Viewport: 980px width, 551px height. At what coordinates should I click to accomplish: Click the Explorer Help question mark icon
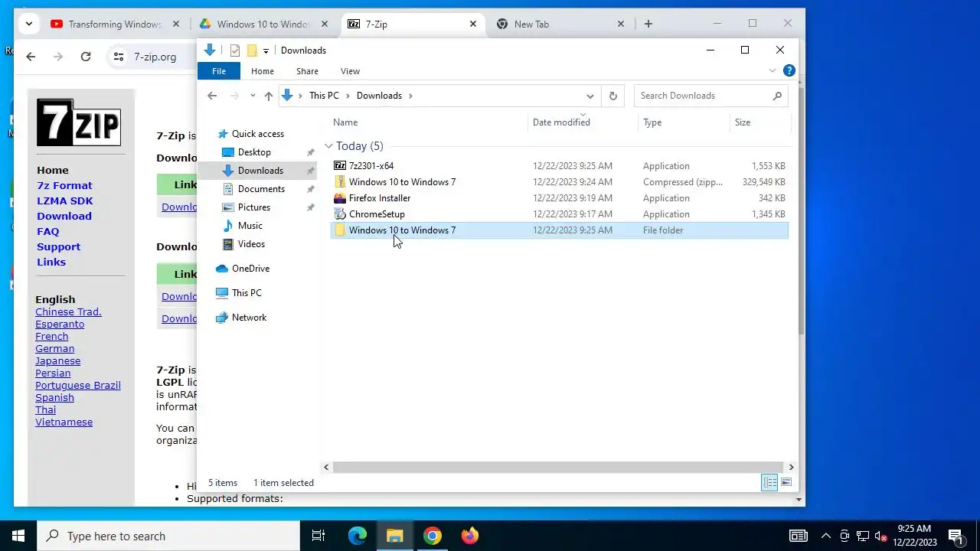click(789, 70)
